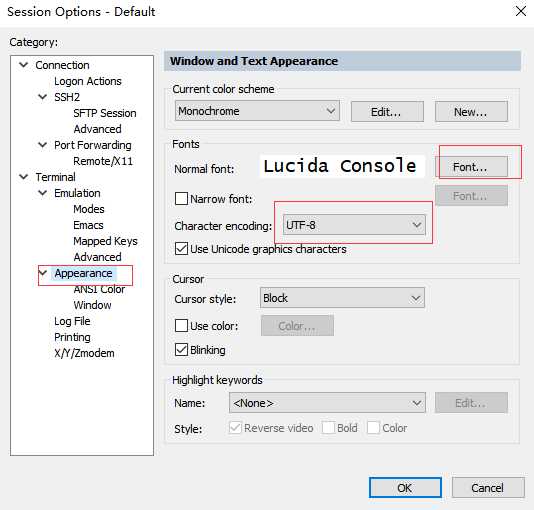Select Modes under Emulation
Screen dimensions: 534x510
(89, 209)
